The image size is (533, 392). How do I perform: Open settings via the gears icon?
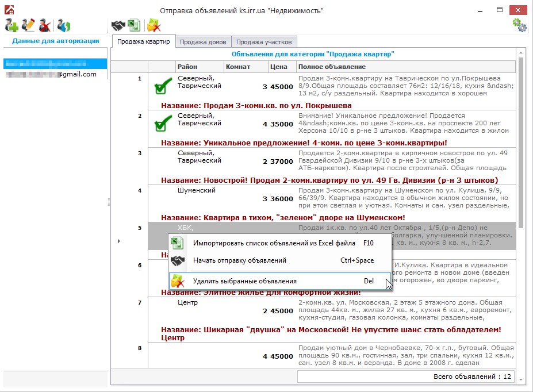click(x=520, y=25)
